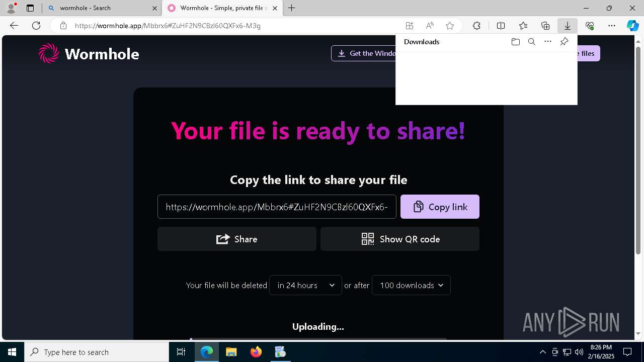The width and height of the screenshot is (644, 362).
Task: Click the upload progress bar
Action: 318,339
